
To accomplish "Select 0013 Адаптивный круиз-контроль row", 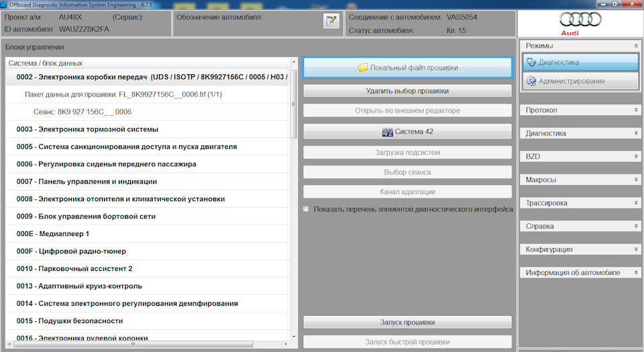I will pyautogui.click(x=148, y=286).
